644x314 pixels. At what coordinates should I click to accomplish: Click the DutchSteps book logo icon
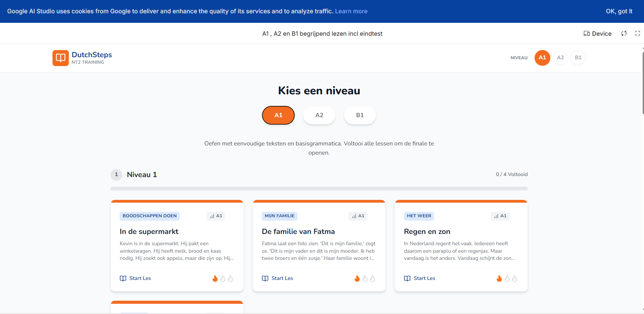(x=60, y=58)
